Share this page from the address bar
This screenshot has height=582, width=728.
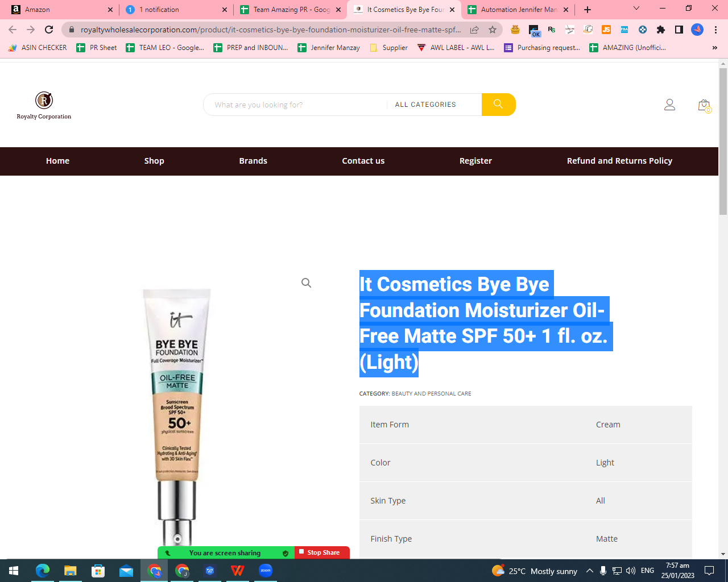pos(474,30)
